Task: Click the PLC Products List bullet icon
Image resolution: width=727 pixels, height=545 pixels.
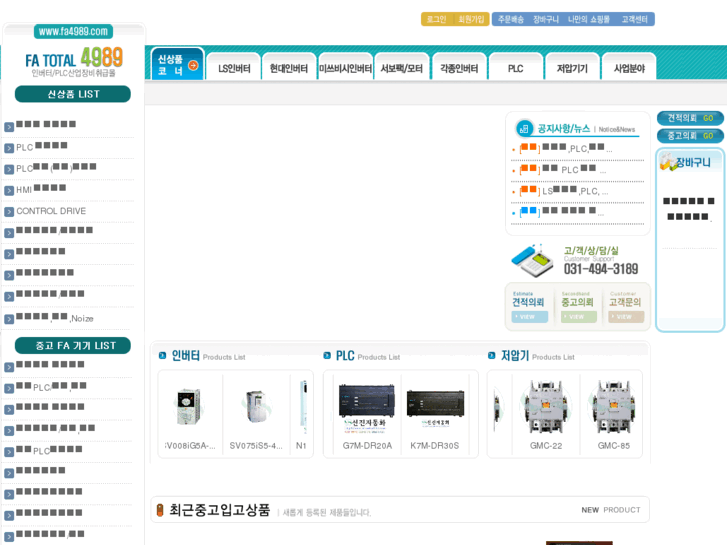Action: [327, 355]
